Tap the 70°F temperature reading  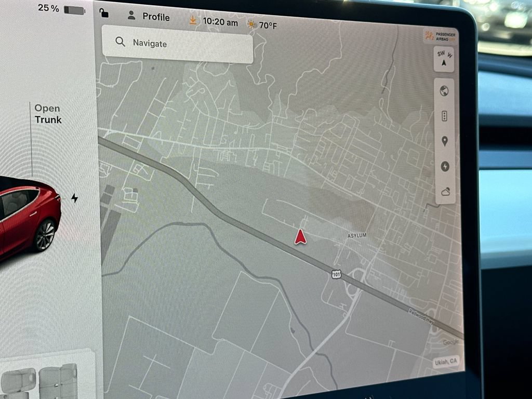[268, 25]
